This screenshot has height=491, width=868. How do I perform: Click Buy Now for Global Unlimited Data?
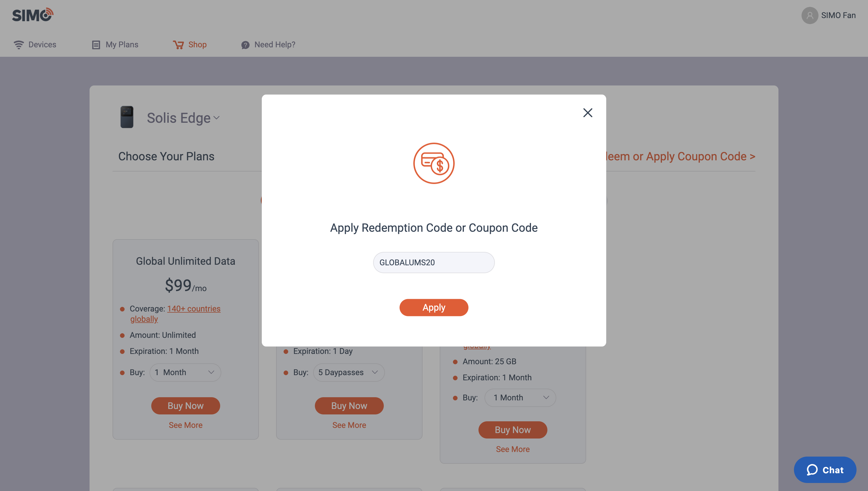coord(185,405)
